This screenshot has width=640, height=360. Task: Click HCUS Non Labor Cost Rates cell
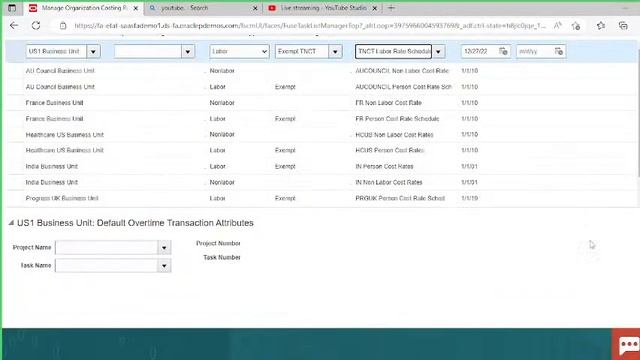pos(394,135)
